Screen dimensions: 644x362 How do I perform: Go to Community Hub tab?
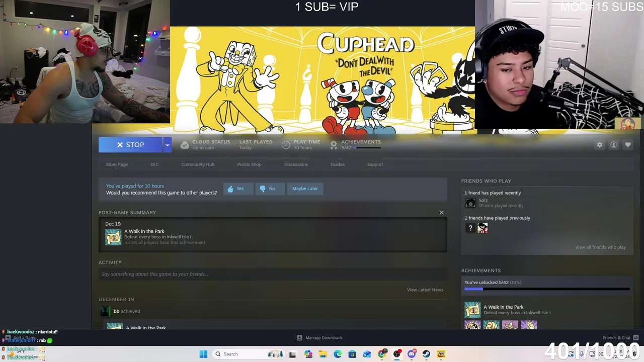click(x=198, y=164)
